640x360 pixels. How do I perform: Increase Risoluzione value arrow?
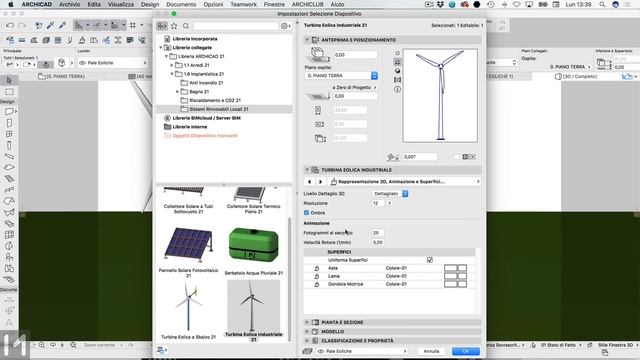pos(389,203)
